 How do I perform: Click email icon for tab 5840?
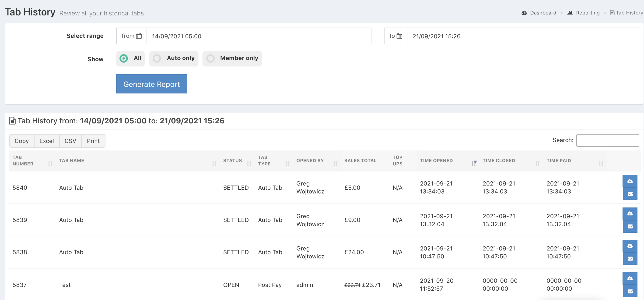[630, 194]
